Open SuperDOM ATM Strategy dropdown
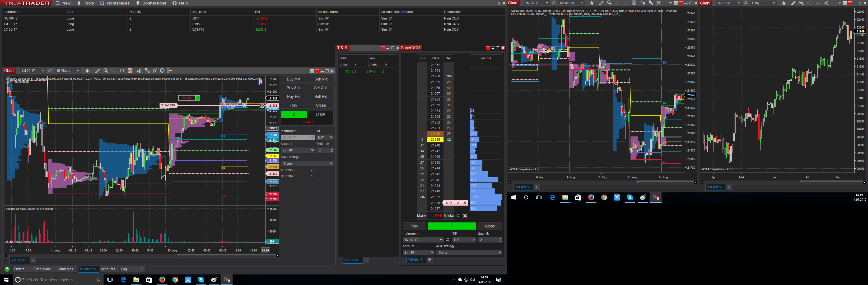Image resolution: width=868 pixels, height=285 pixels. pyautogui.click(x=469, y=252)
